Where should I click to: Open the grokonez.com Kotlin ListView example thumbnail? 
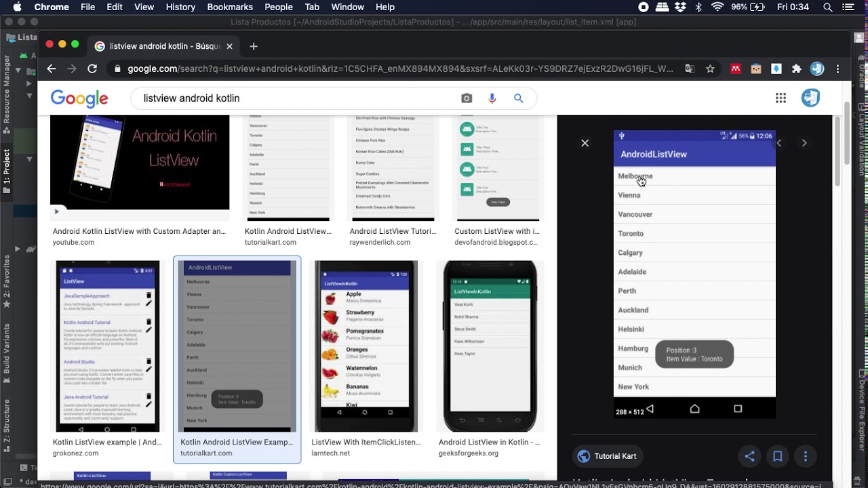click(108, 346)
